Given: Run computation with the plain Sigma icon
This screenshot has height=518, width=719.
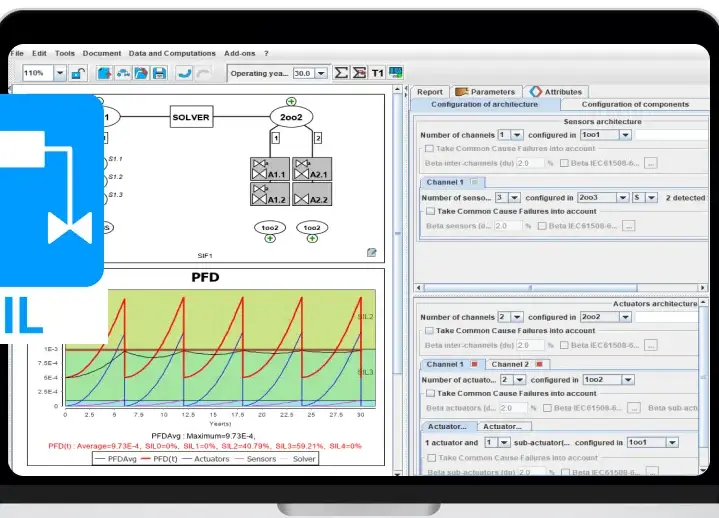Looking at the screenshot, I should point(341,73).
